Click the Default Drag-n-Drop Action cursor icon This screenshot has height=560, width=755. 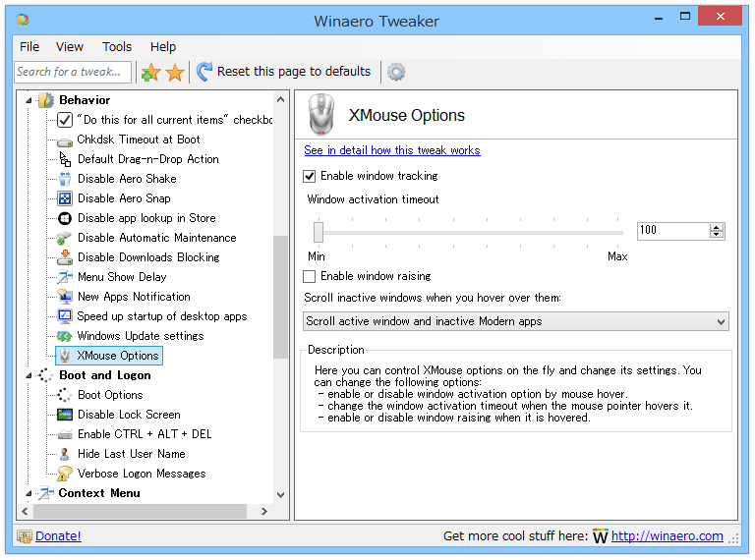point(65,159)
